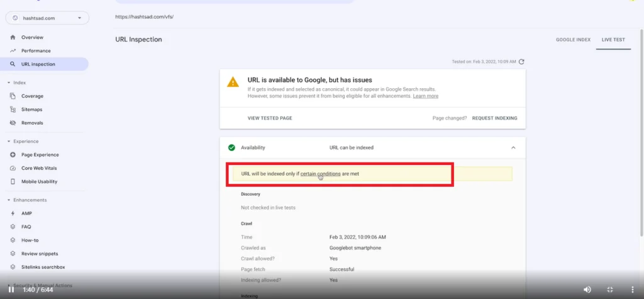This screenshot has height=299, width=644.
Task: Click the green Availability checkmark icon
Action: (231, 148)
